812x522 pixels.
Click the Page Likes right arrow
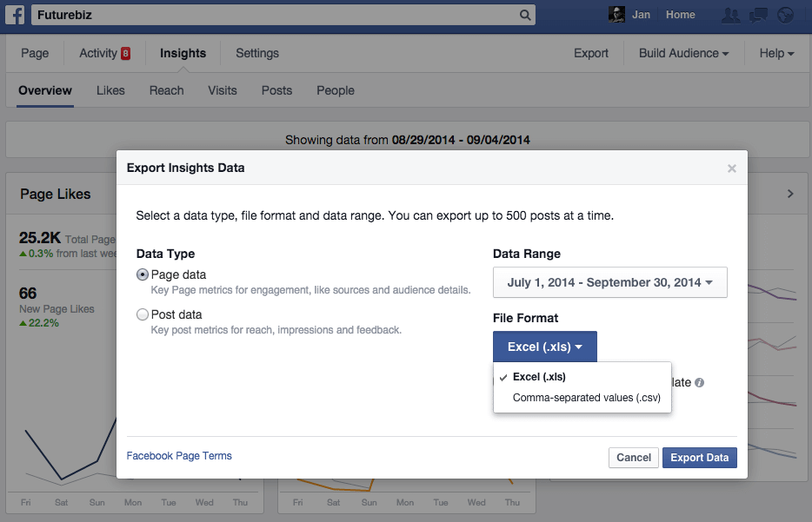(790, 194)
